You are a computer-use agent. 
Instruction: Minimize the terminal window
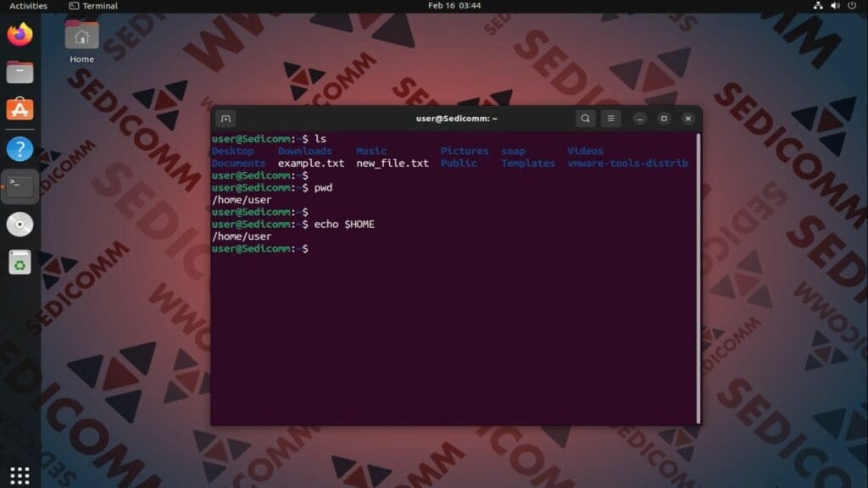(640, 119)
